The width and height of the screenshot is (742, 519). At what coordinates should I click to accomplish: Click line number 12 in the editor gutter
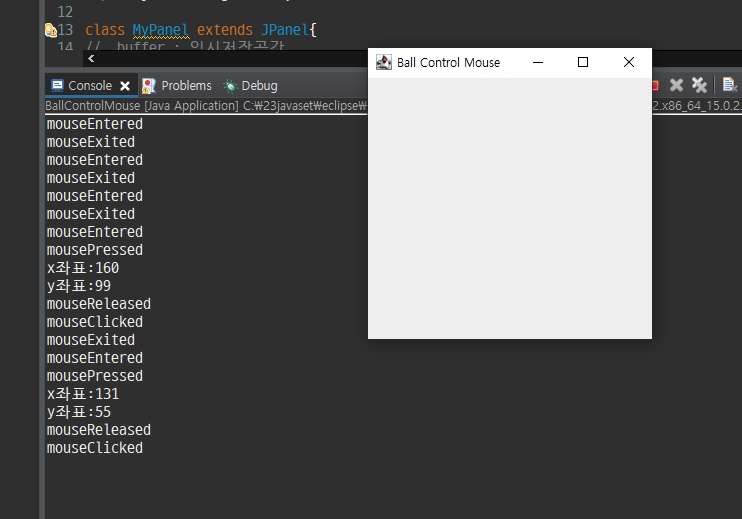pos(65,11)
